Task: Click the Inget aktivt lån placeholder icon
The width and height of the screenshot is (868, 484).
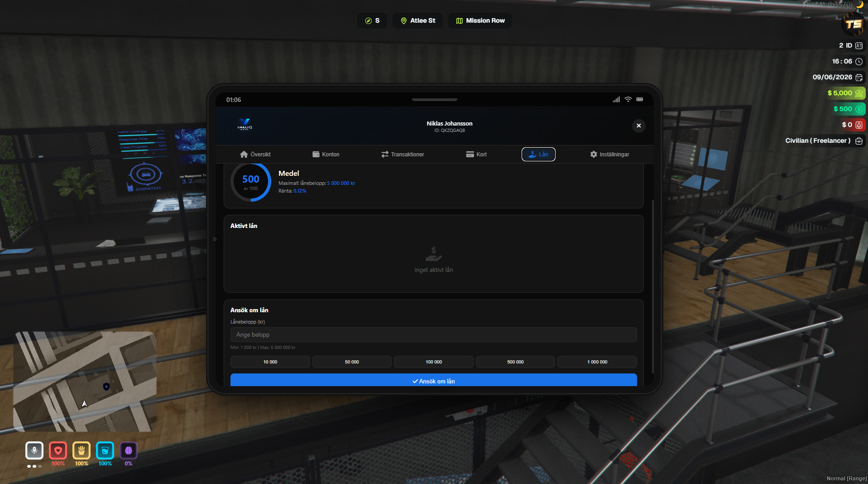Action: coord(433,254)
